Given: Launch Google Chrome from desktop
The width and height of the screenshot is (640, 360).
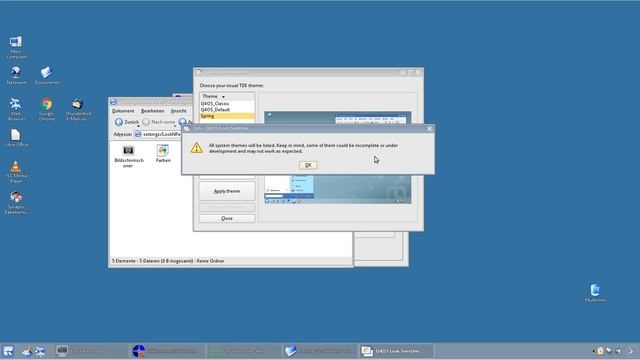Looking at the screenshot, I should 47,109.
